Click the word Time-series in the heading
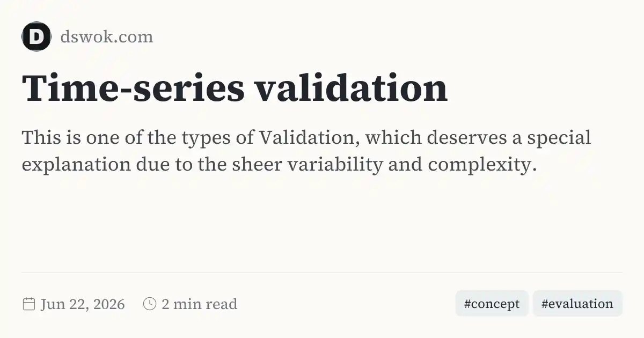Image resolution: width=644 pixels, height=338 pixels. point(133,87)
